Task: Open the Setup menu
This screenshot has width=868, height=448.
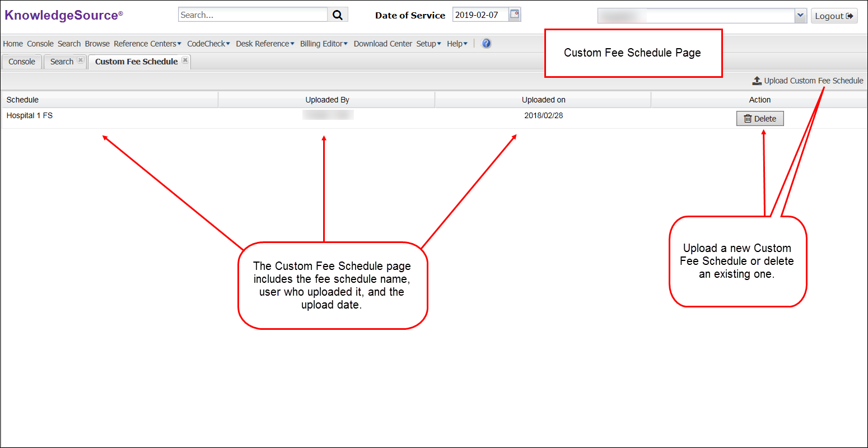Action: pyautogui.click(x=428, y=44)
